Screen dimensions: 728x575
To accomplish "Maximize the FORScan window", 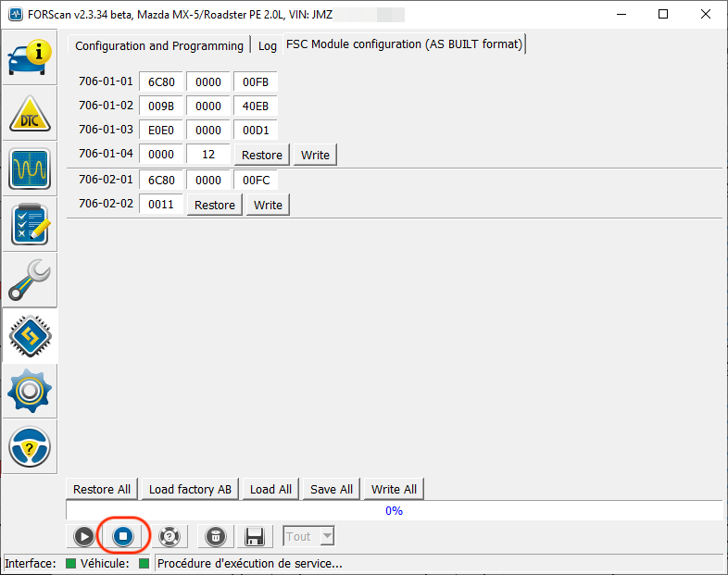I will [x=663, y=14].
